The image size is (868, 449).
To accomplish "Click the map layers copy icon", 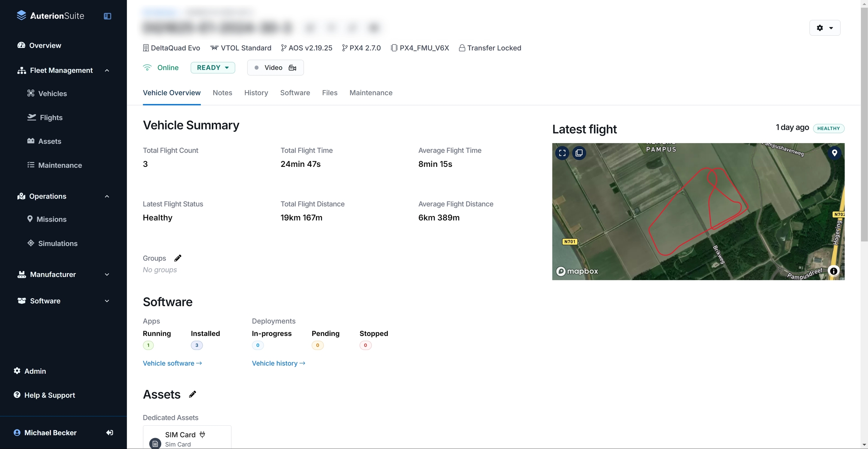I will (579, 153).
